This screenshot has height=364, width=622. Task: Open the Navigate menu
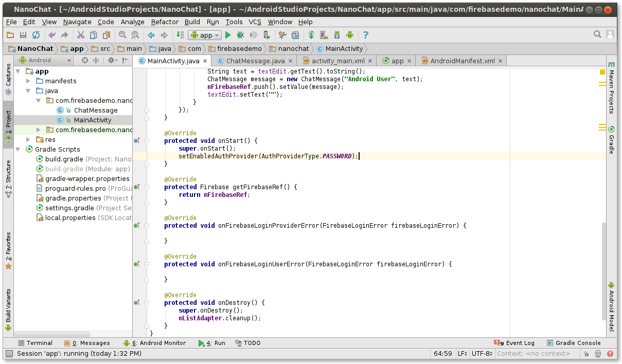pos(77,22)
